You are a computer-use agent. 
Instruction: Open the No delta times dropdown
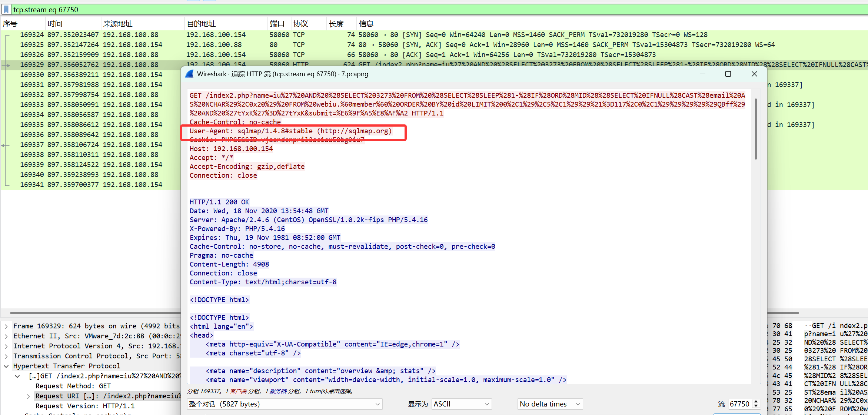pyautogui.click(x=550, y=404)
